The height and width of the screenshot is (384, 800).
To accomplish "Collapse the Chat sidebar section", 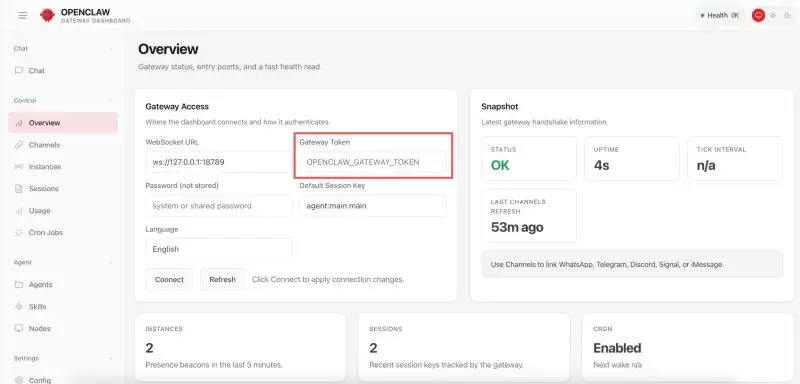I will coord(110,49).
